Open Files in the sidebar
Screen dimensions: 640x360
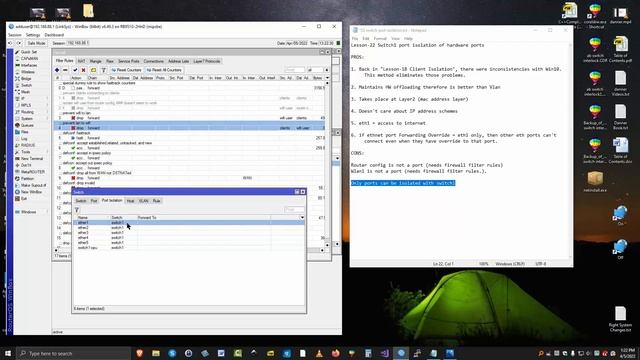24,132
